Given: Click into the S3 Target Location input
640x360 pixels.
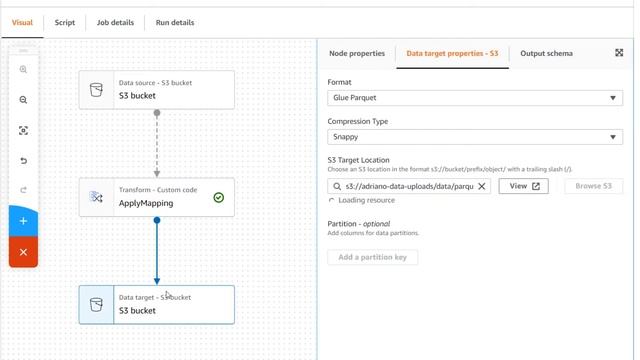Looking at the screenshot, I should 409,186.
